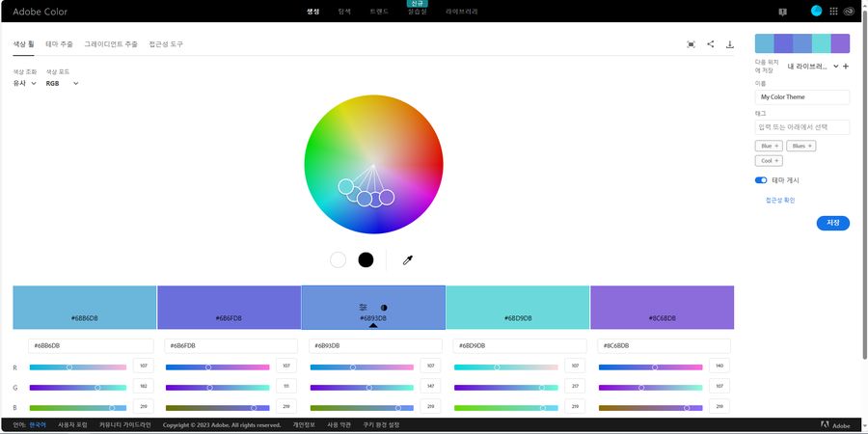Click the theme preview strip in side panel
This screenshot has width=868, height=434.
coord(802,43)
